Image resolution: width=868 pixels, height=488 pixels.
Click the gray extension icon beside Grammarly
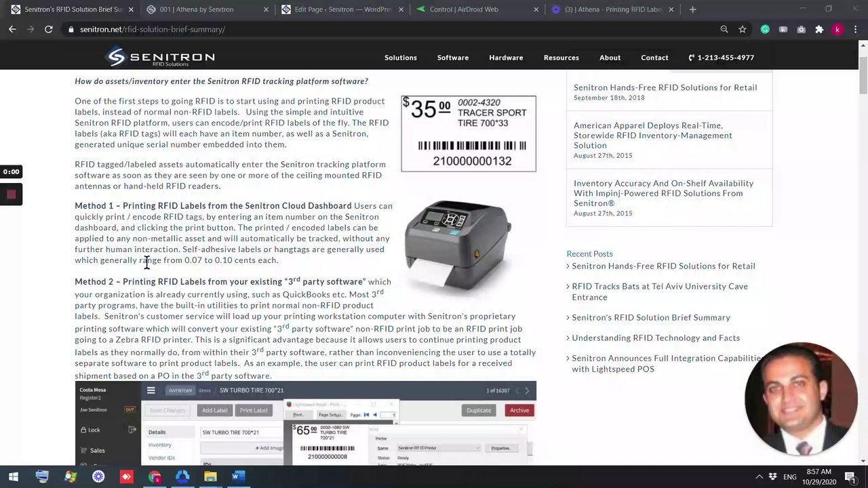click(783, 29)
